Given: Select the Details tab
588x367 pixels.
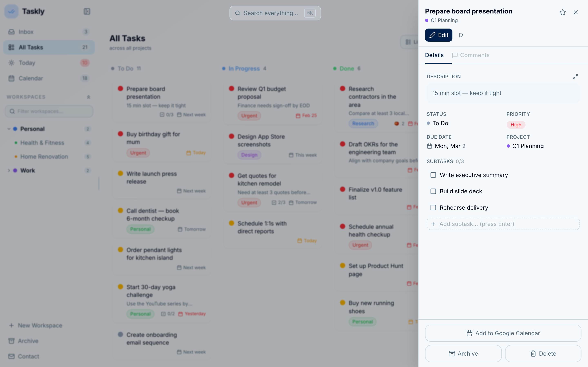Looking at the screenshot, I should [x=434, y=55].
